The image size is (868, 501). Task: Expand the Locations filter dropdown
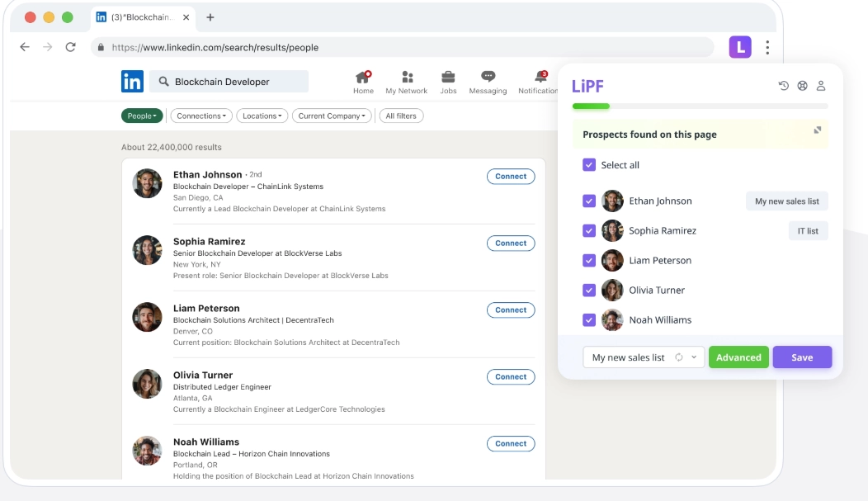click(x=262, y=116)
